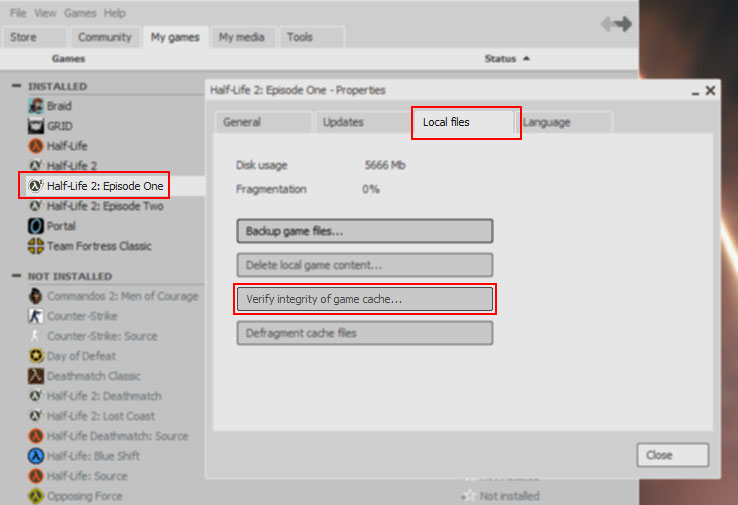Switch to the My media tab
The image size is (738, 505).
[x=241, y=37]
